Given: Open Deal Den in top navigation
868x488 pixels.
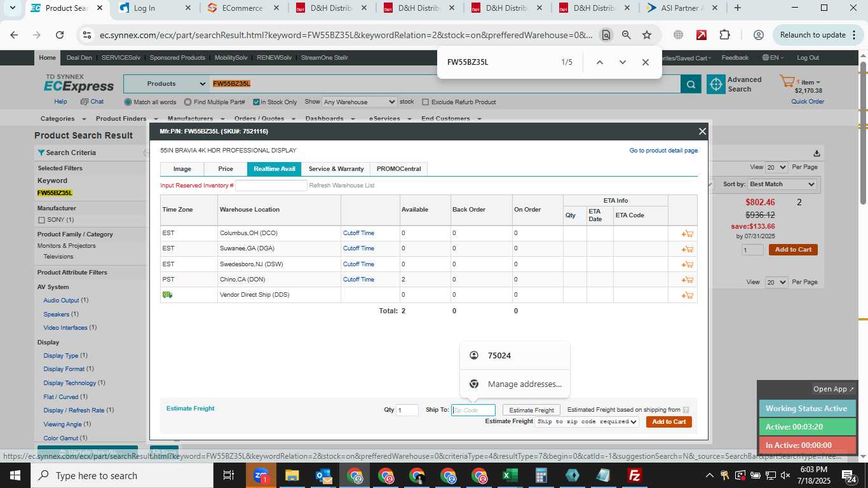Looking at the screenshot, I should coord(79,58).
